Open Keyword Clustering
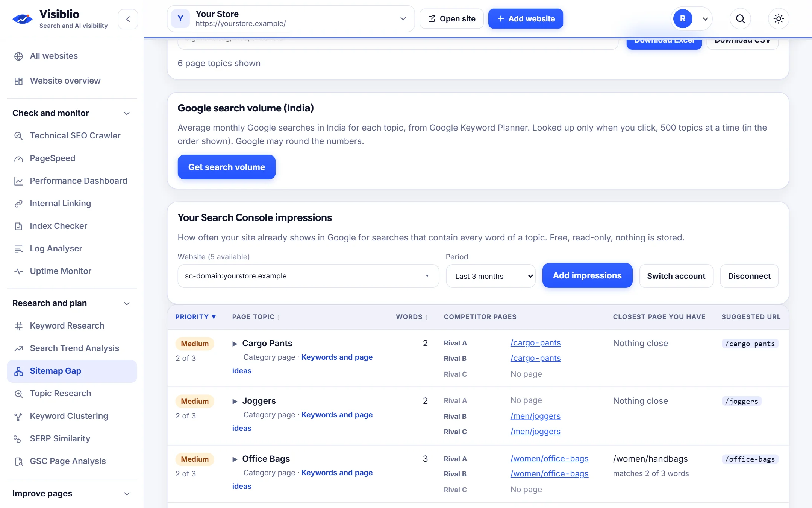The image size is (812, 508). (x=72, y=416)
